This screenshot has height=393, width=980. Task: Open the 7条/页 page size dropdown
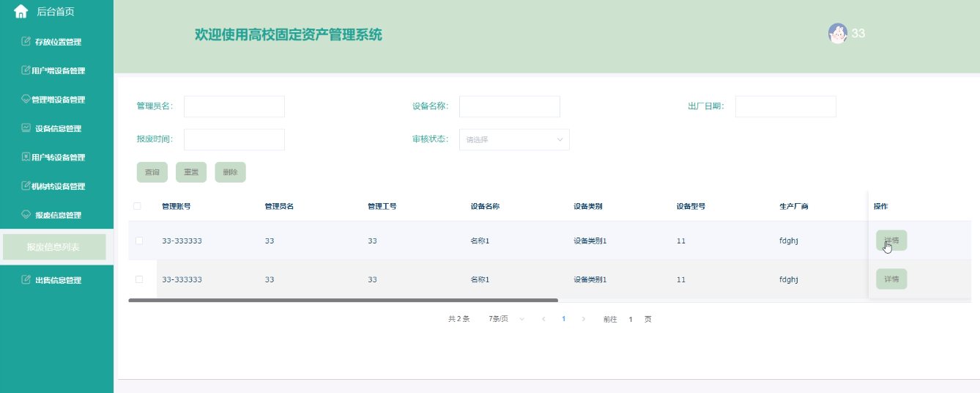507,319
